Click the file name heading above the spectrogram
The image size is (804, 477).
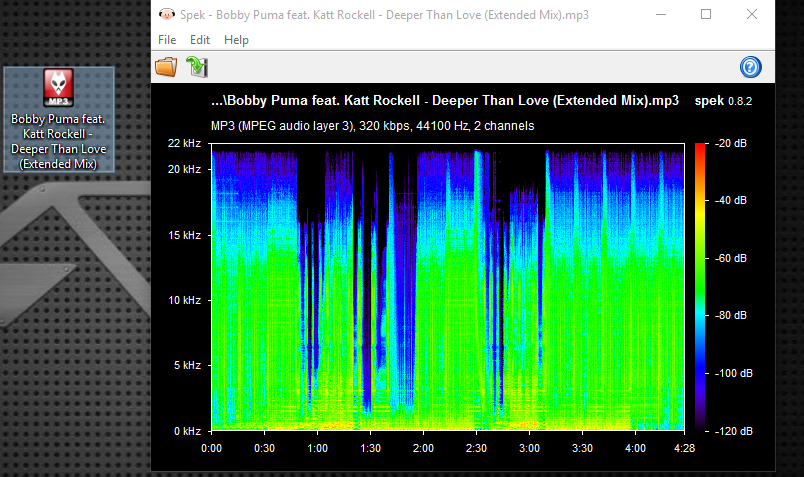(x=445, y=101)
